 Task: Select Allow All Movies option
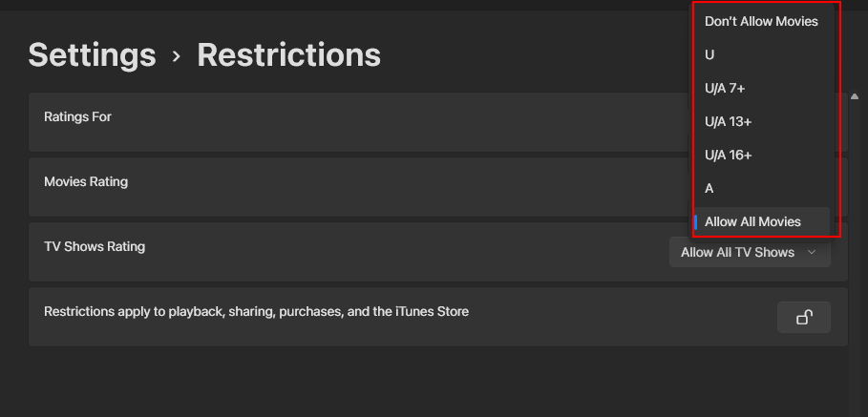752,221
